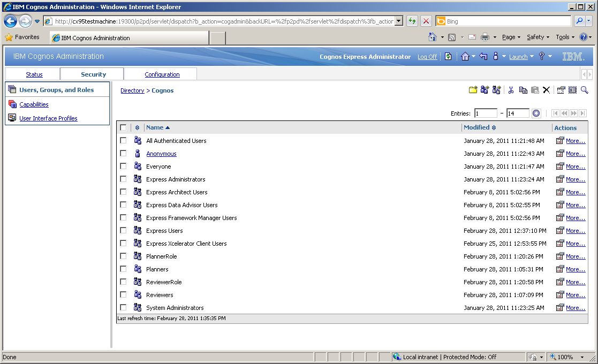The image size is (598, 364).
Task: Open properties icon for System Administrators row
Action: click(559, 308)
